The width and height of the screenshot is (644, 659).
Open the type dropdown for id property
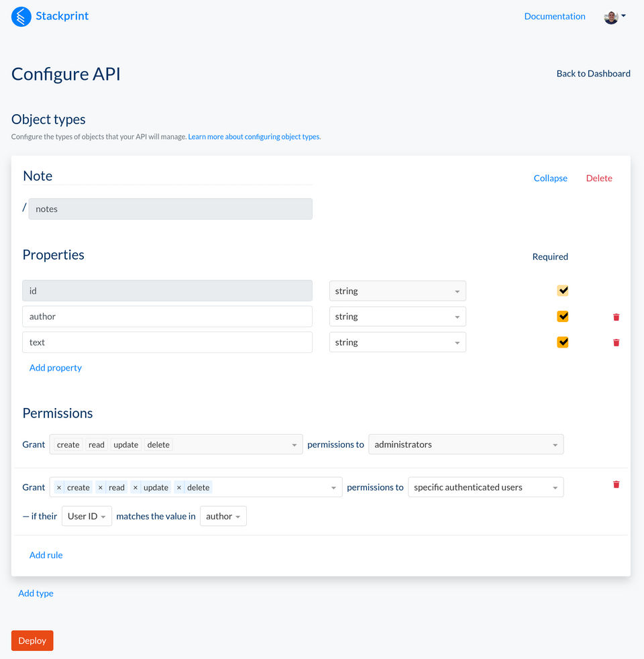397,291
